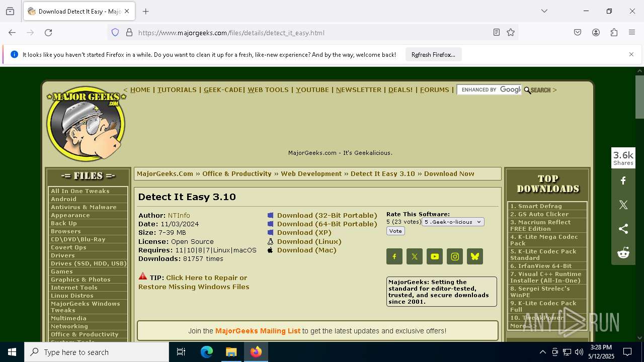Viewport: 644px width, 362px height.
Task: Open the volume control in system tray
Action: coord(579,352)
